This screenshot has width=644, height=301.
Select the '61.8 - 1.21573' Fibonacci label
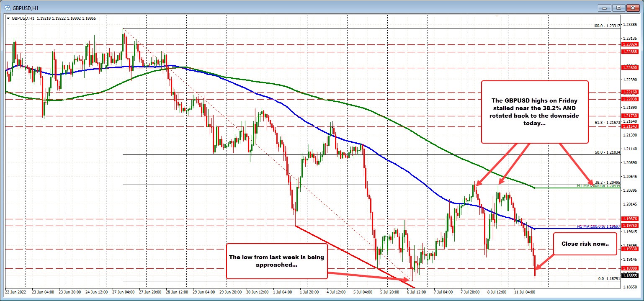point(608,123)
